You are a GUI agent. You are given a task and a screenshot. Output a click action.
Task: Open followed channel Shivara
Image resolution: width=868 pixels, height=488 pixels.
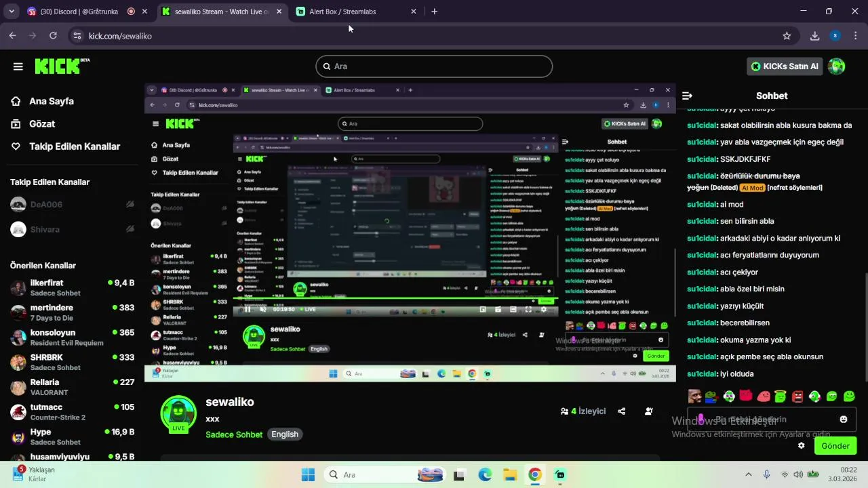pyautogui.click(x=72, y=230)
